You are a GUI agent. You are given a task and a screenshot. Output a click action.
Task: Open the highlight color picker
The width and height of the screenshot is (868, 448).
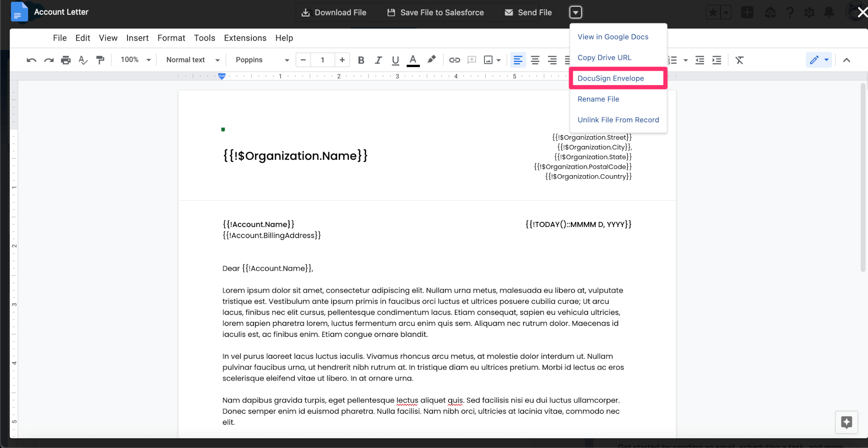pos(431,60)
